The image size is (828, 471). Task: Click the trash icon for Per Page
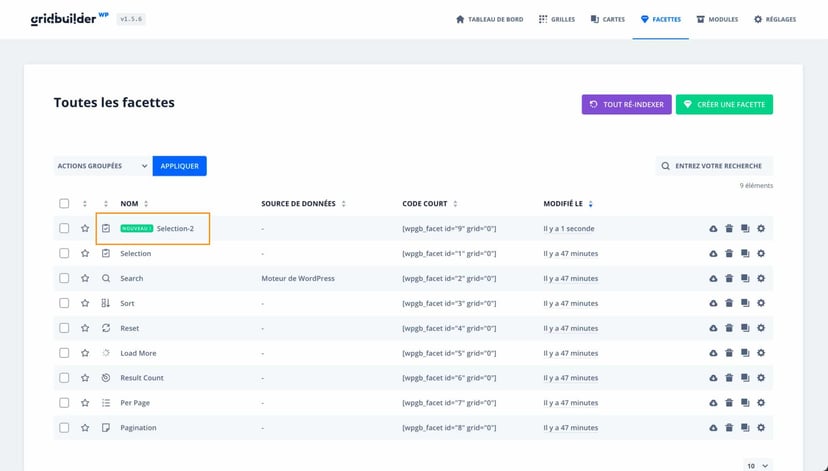click(x=729, y=403)
